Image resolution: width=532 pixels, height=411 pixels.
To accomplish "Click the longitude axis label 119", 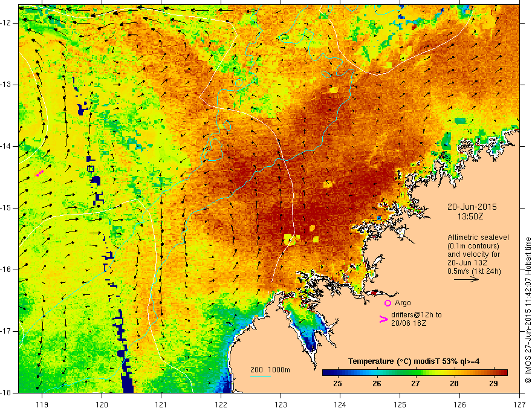I will [x=42, y=404].
